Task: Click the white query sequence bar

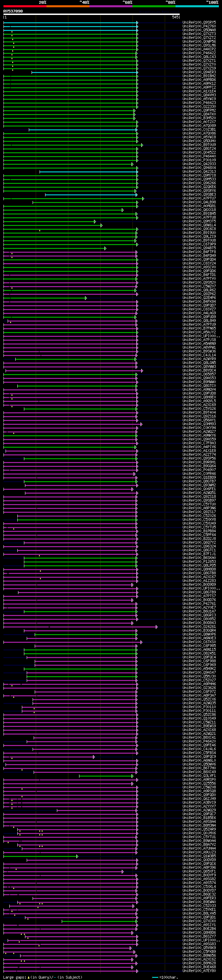Action: point(92,15)
